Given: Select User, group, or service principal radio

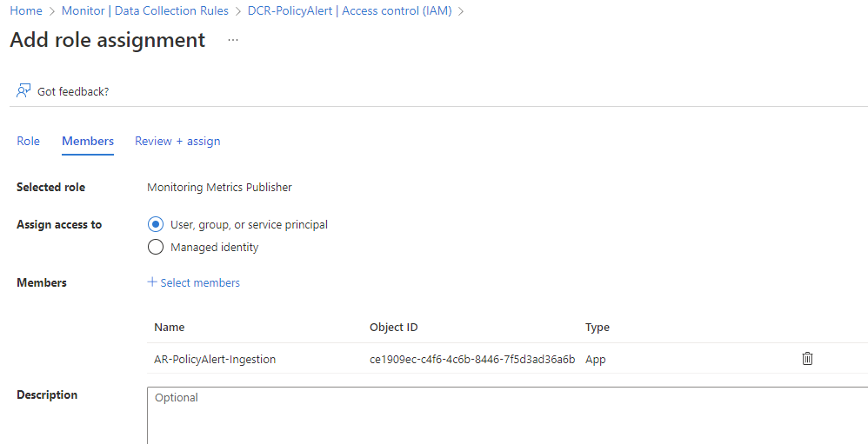Looking at the screenshot, I should coord(156,224).
